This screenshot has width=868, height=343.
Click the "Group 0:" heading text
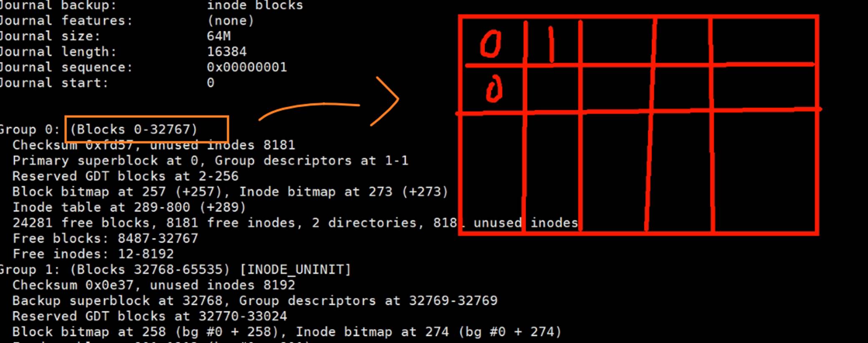pyautogui.click(x=30, y=129)
